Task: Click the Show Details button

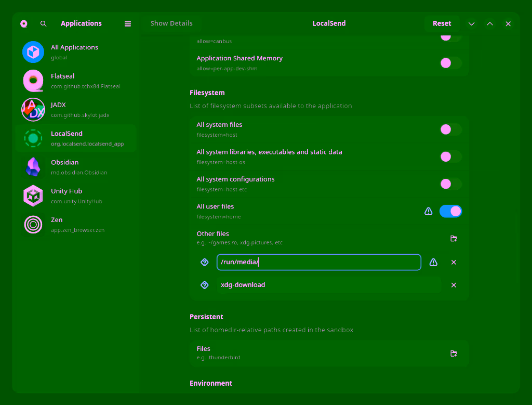Action: click(171, 23)
